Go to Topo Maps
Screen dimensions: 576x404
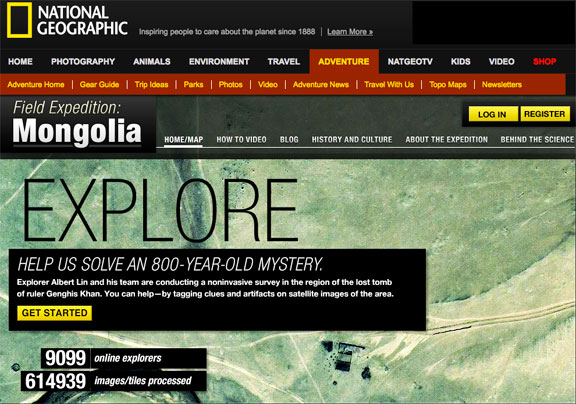[x=448, y=85]
